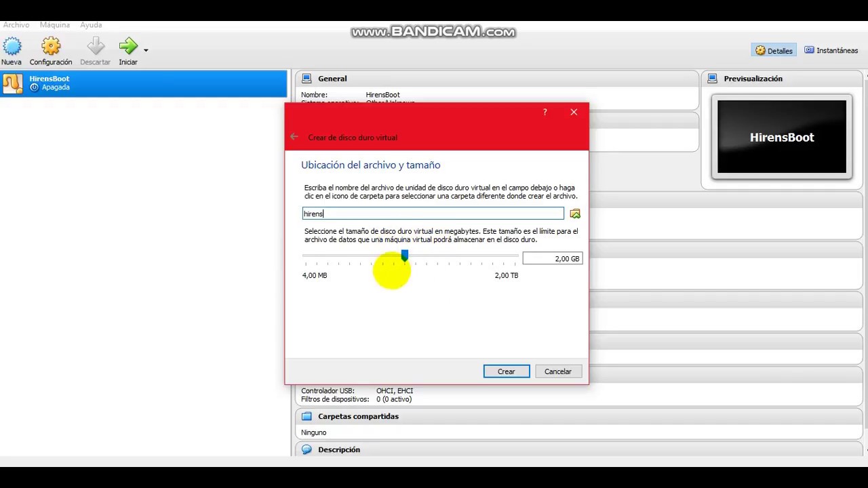Click the Descartar arrow icon

pos(96,46)
